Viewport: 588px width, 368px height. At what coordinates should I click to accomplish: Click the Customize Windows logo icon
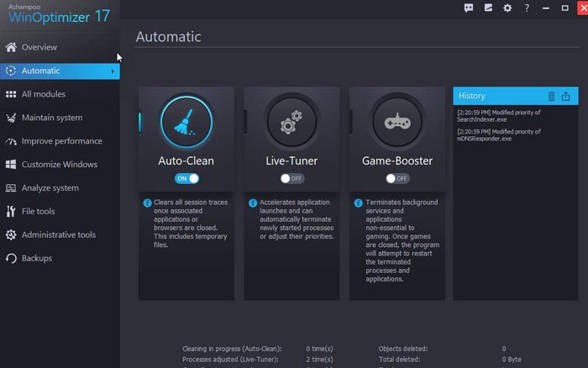11,165
